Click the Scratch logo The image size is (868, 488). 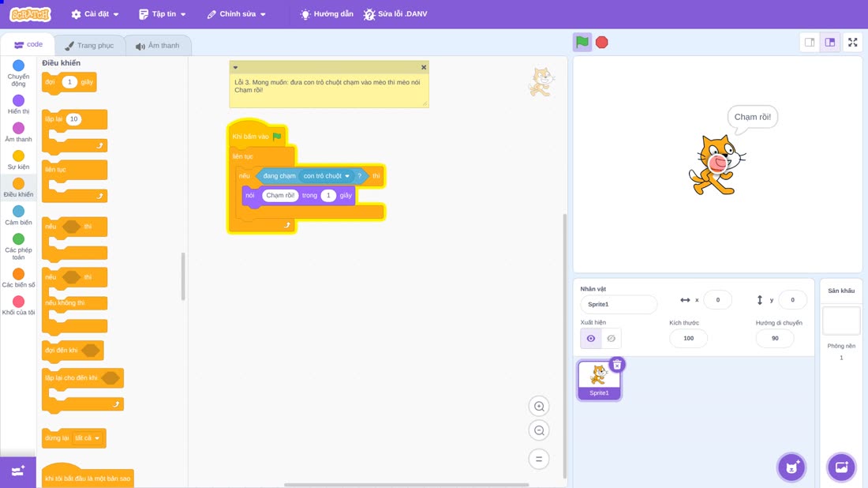31,14
